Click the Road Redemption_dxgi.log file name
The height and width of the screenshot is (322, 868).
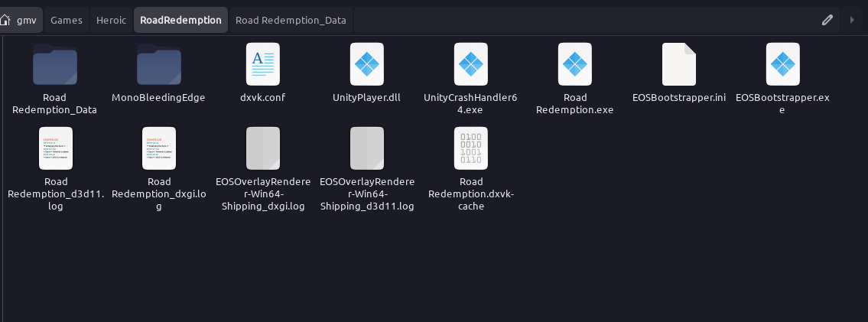(x=159, y=194)
